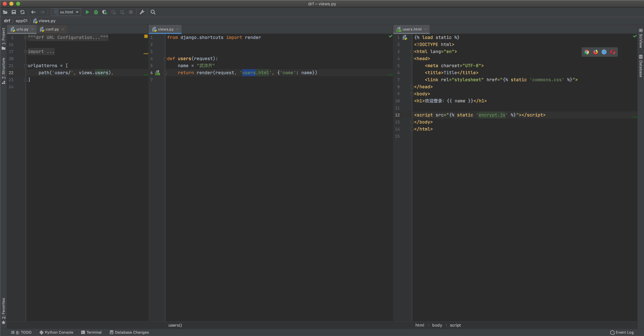Start the Debug bug icon

pos(96,12)
